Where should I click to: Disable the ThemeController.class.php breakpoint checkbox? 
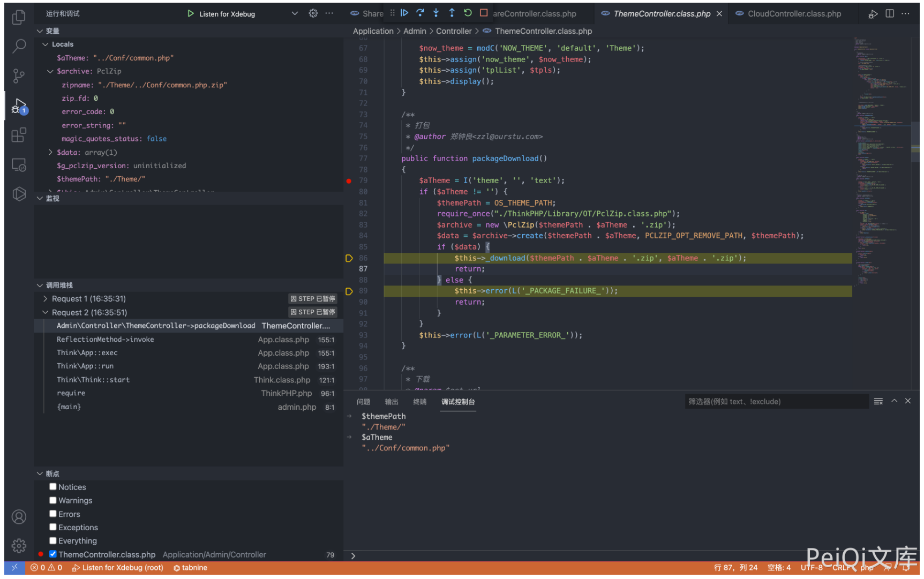click(x=53, y=554)
